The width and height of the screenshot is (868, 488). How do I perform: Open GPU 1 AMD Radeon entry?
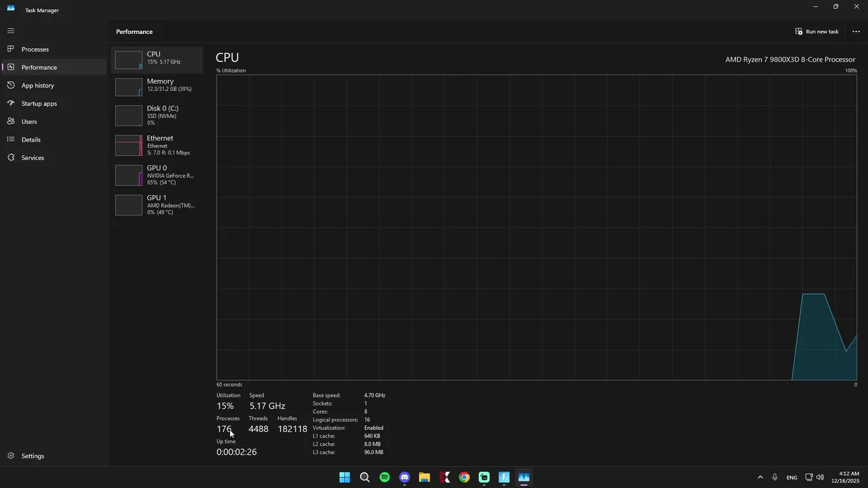click(157, 205)
